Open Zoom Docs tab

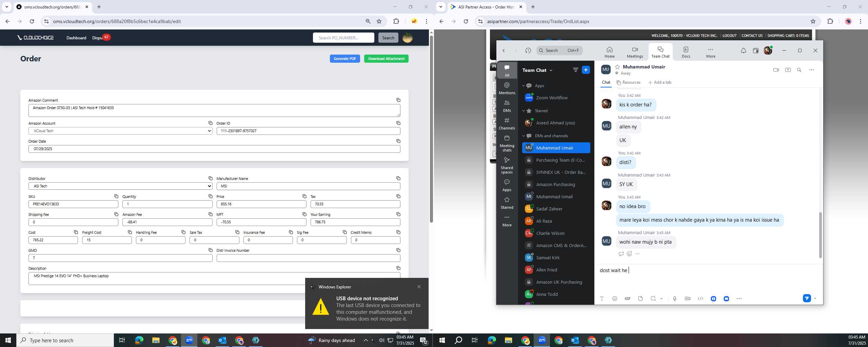[x=686, y=52]
